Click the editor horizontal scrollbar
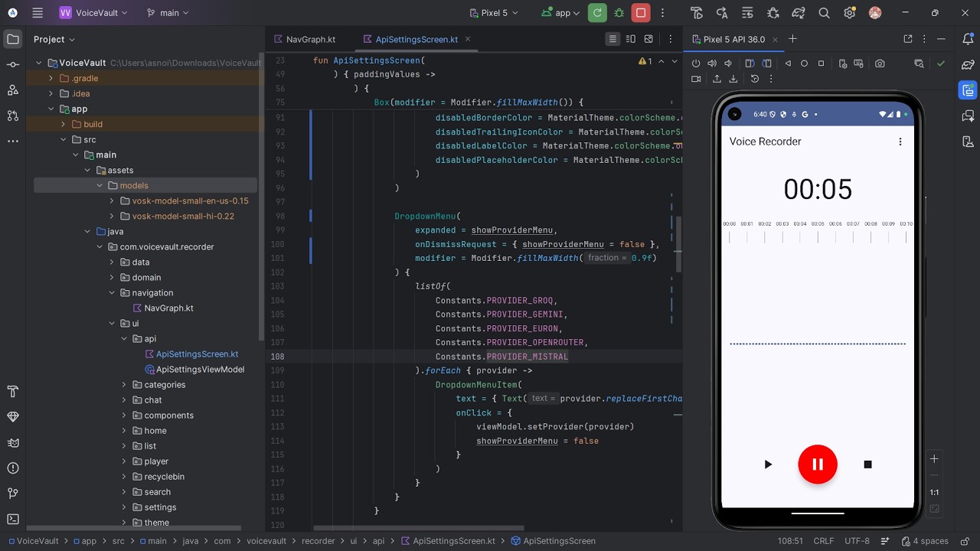 pos(419,527)
